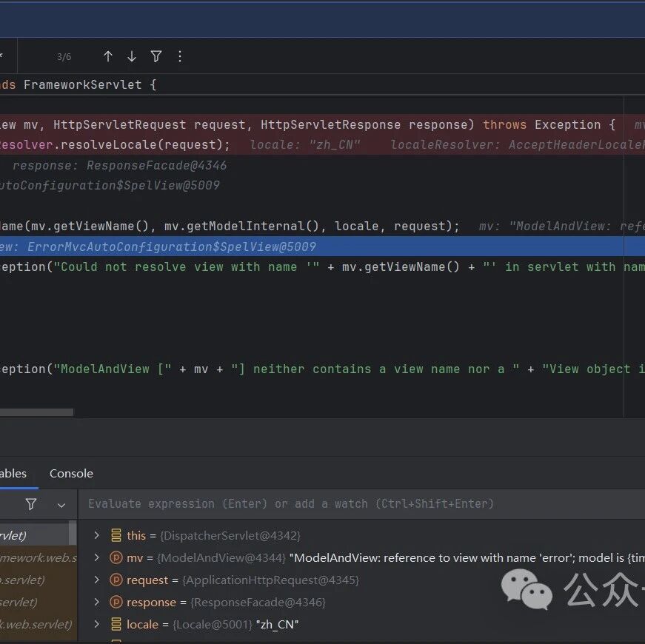Click the highlighted SpelView@5009 execution line

click(x=323, y=246)
